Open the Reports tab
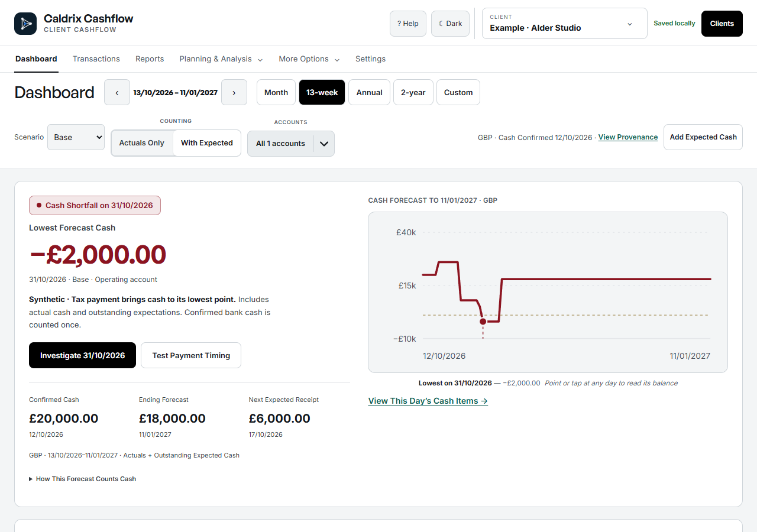757x532 pixels. click(x=150, y=59)
